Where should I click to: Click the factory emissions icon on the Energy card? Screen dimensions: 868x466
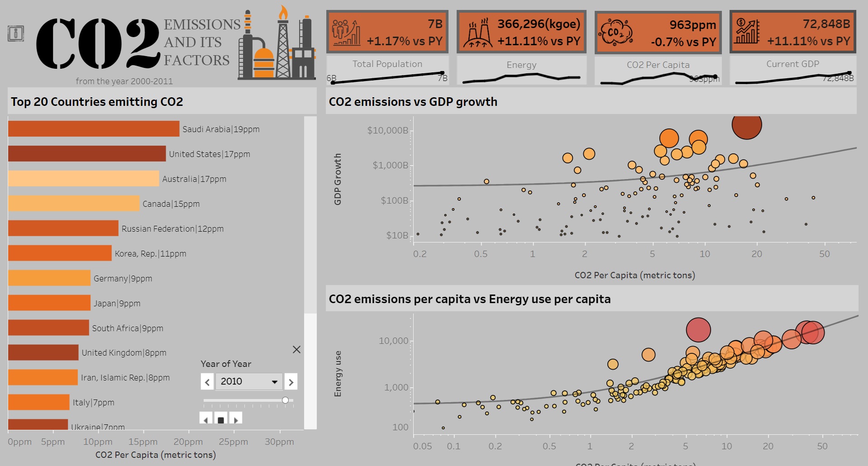point(479,31)
